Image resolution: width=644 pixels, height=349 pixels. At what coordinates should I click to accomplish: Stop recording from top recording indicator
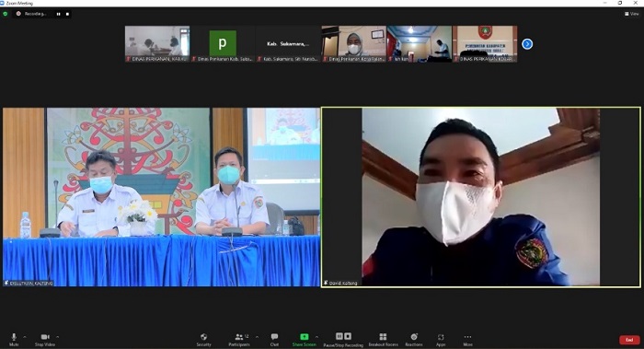click(67, 14)
